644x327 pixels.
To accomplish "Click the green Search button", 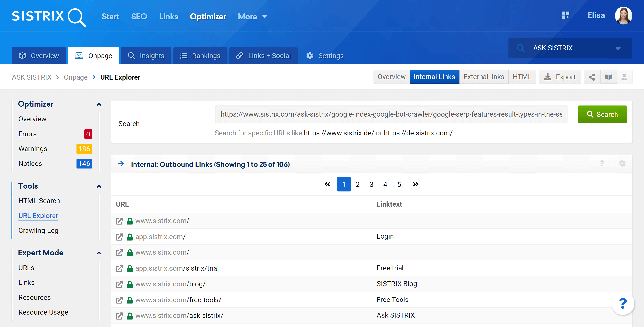I will (602, 114).
